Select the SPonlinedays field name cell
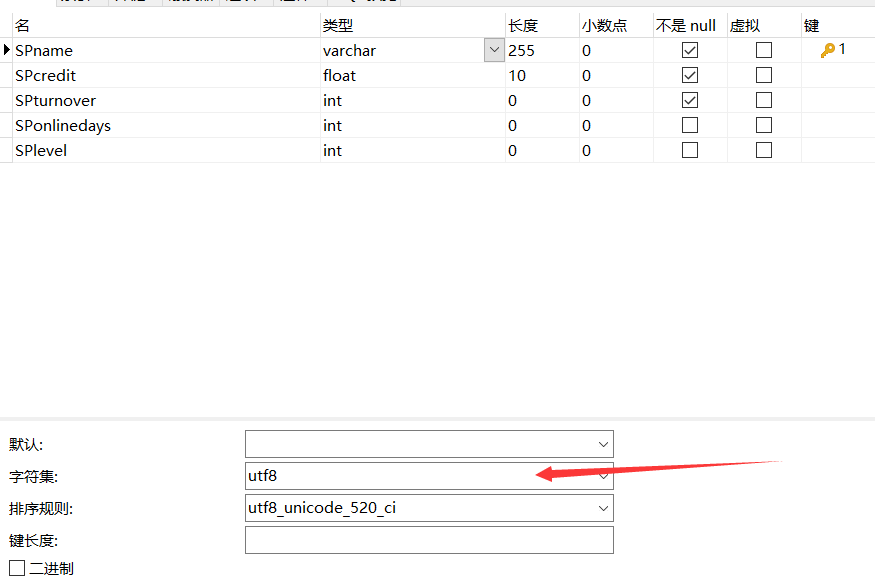Image resolution: width=875 pixels, height=585 pixels. pyautogui.click(x=63, y=124)
